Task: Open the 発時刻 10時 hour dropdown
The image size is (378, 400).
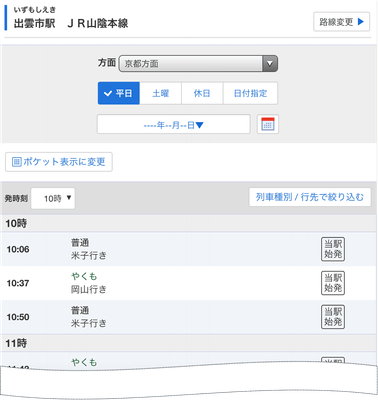Action: coord(53,199)
